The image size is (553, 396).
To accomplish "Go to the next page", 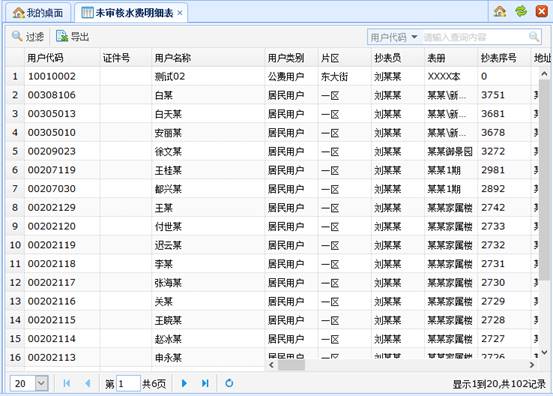I will [x=184, y=383].
